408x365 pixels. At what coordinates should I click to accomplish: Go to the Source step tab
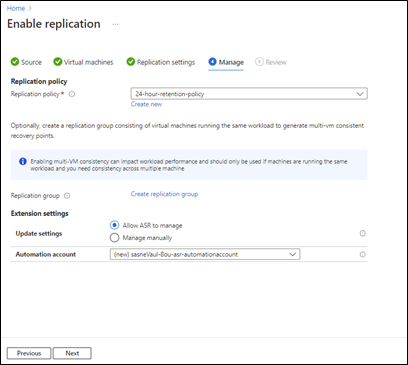coord(26,62)
